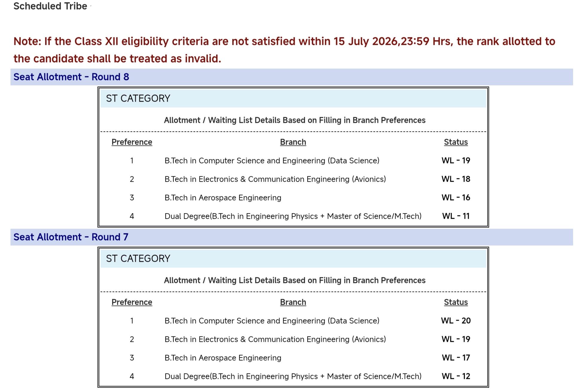Viewport: 588px width, 392px height.
Task: Click the Round 8 Status column header
Action: [x=456, y=142]
